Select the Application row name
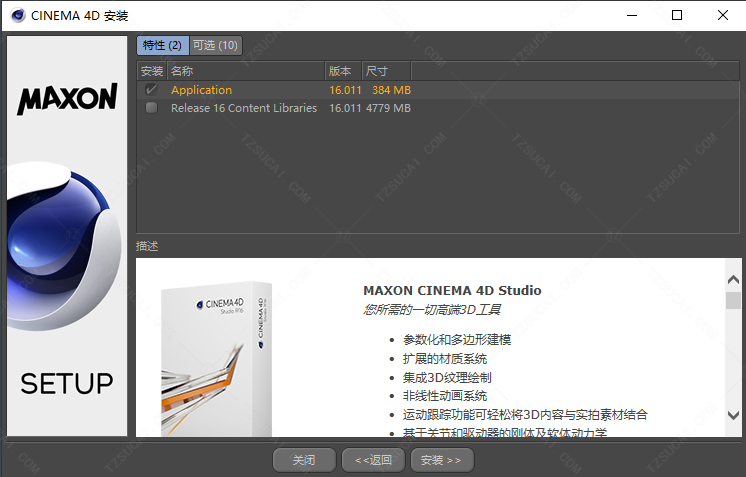 point(202,90)
